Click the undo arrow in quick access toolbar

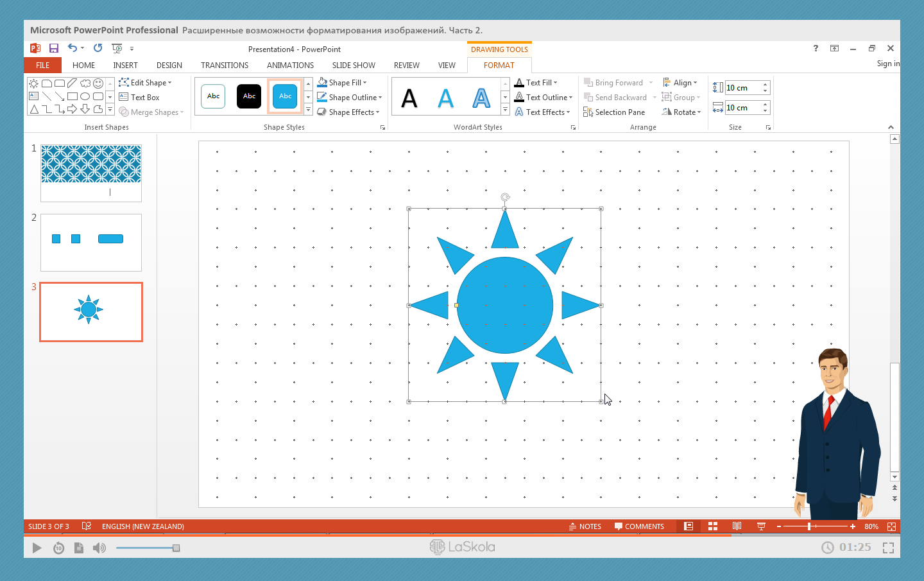(x=73, y=48)
